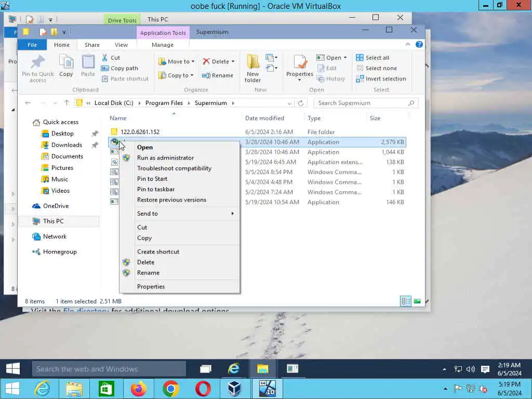
Task: Switch to Large icons view icon
Action: point(417,301)
